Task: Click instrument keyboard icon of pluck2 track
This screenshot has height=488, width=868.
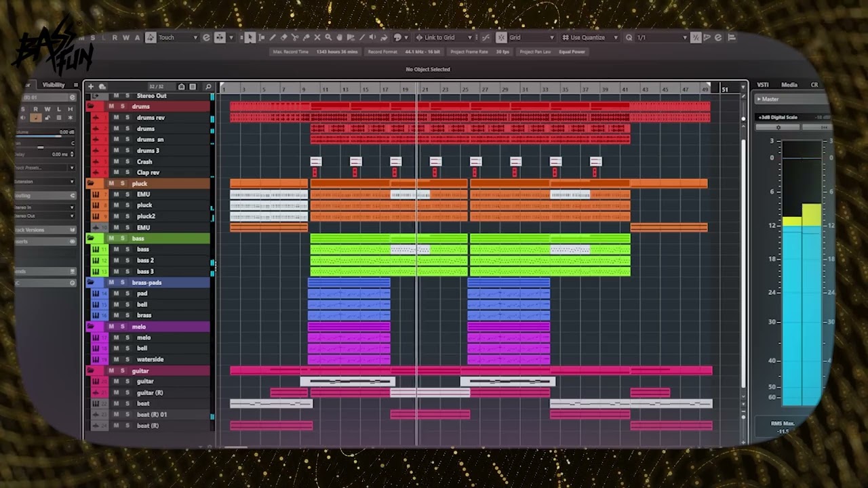Action: pos(96,216)
